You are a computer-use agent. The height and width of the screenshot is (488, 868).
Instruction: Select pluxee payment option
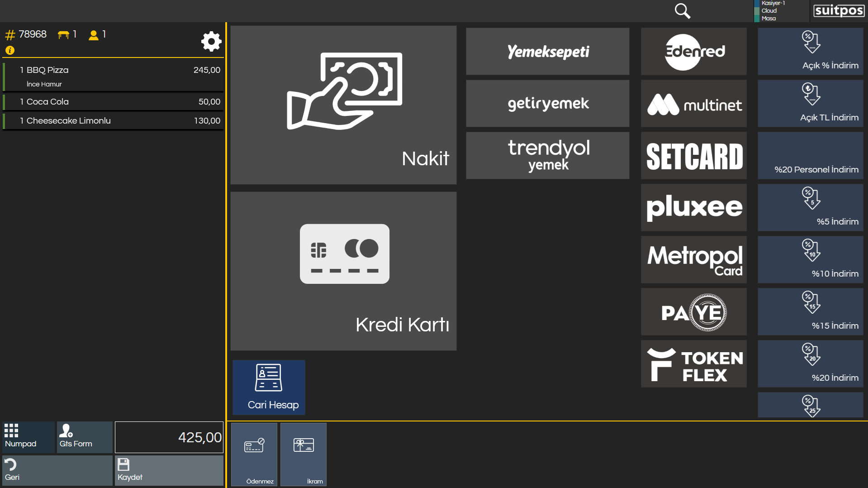[x=694, y=208]
